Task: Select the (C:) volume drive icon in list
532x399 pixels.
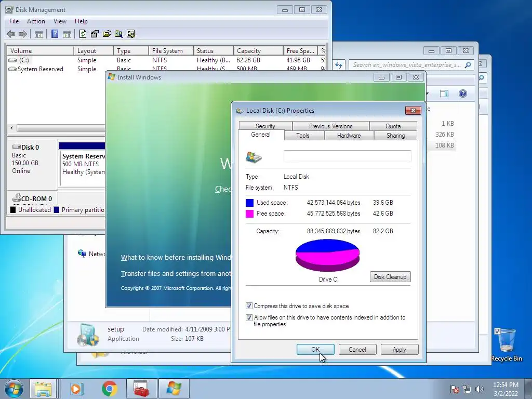Action: (12, 60)
